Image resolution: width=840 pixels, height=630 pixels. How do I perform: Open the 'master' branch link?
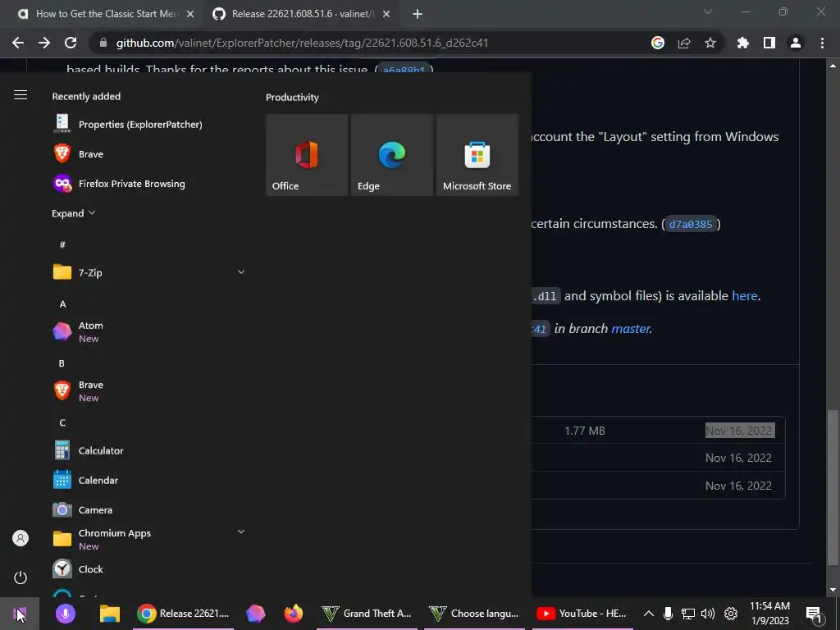tap(631, 328)
